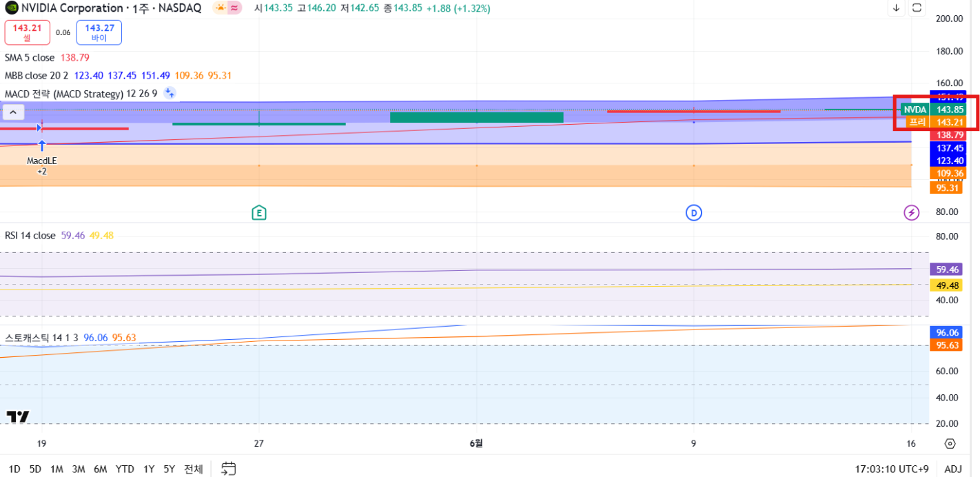Image resolution: width=980 pixels, height=477 pixels.
Task: Select the 6M time range
Action: click(101, 469)
